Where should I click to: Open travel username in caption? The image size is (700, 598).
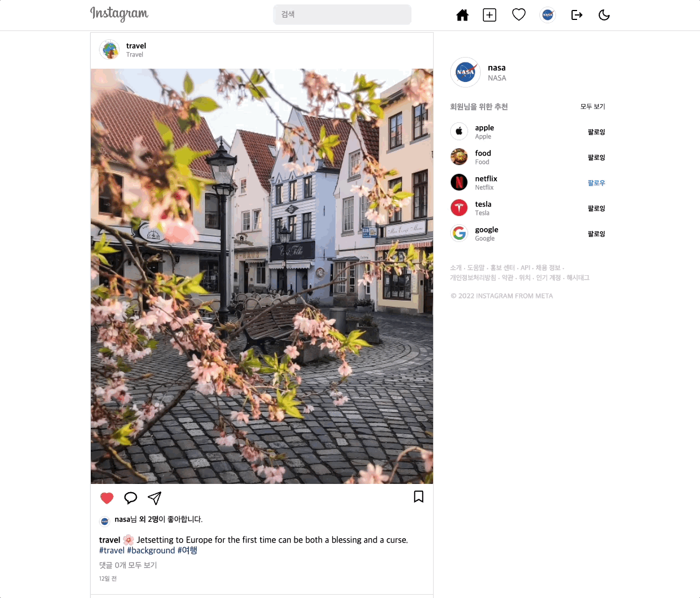pyautogui.click(x=110, y=540)
